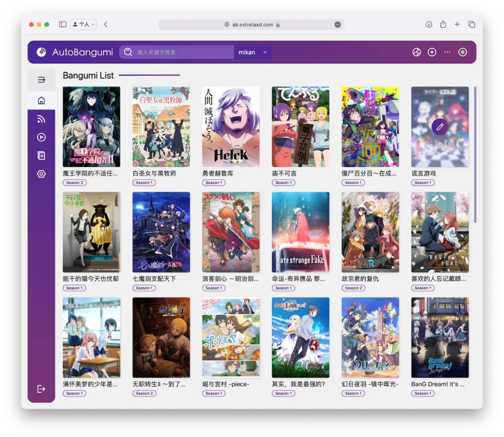Open 堀与宫村 -piece- poster
Viewport: 504px width, 437px height.
231,337
